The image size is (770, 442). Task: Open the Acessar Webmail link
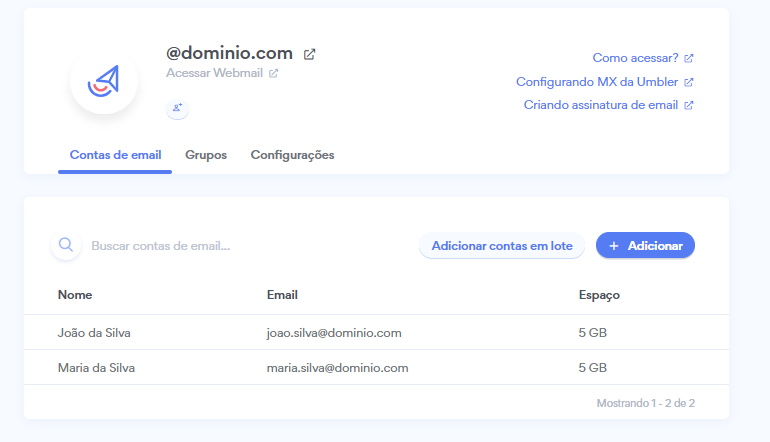click(x=214, y=73)
